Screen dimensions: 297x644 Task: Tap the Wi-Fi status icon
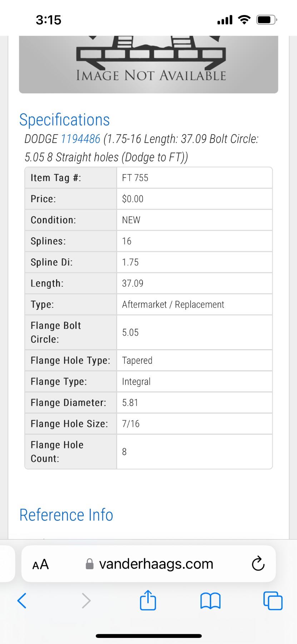click(244, 20)
